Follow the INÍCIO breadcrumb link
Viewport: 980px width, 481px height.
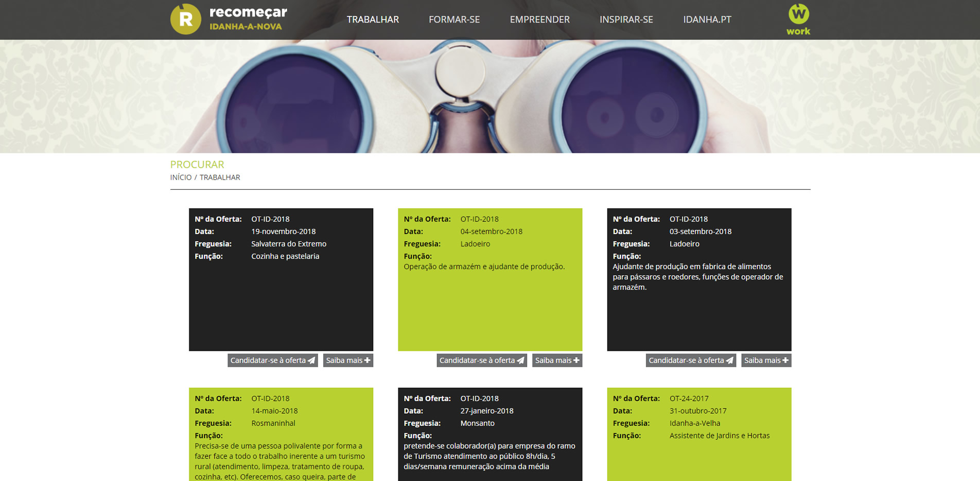click(x=181, y=177)
